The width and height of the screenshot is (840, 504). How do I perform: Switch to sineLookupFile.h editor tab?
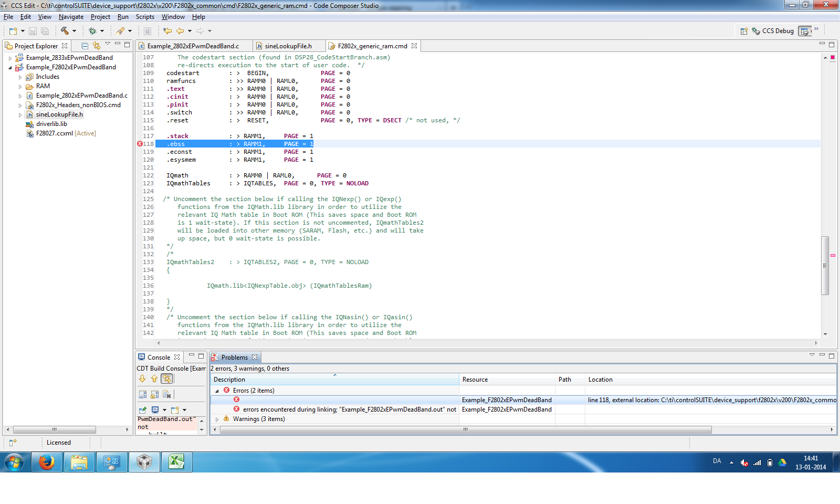(288, 46)
